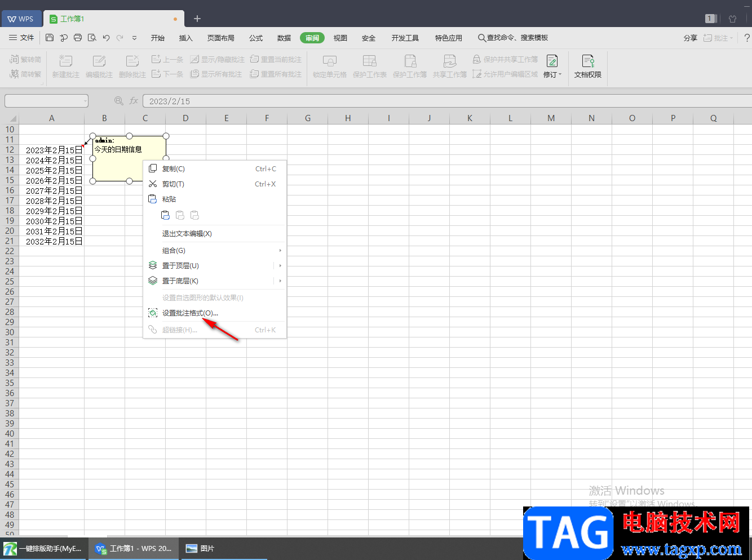The width and height of the screenshot is (752, 560).
Task: Select row header 25
Action: pos(10,281)
